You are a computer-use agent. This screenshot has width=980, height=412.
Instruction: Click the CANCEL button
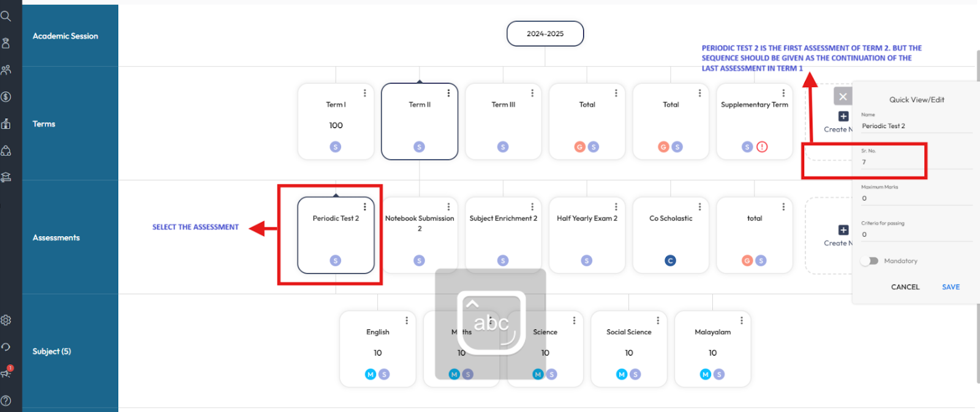coord(905,287)
